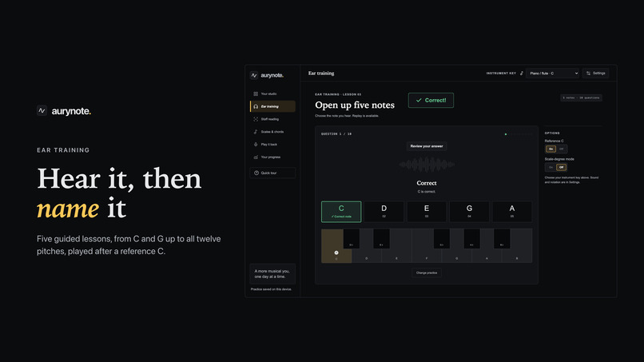Play the white E piano key
644x362 pixels.
click(397, 256)
